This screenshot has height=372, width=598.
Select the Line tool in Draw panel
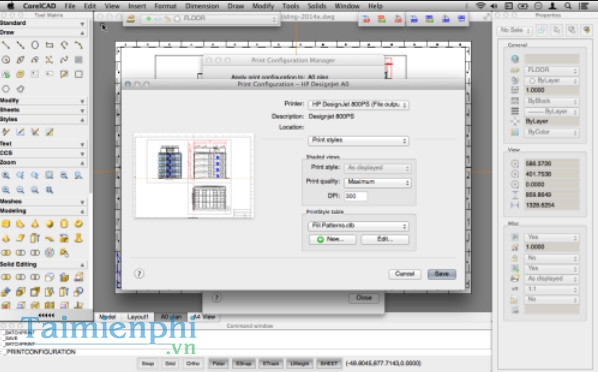(x=6, y=45)
